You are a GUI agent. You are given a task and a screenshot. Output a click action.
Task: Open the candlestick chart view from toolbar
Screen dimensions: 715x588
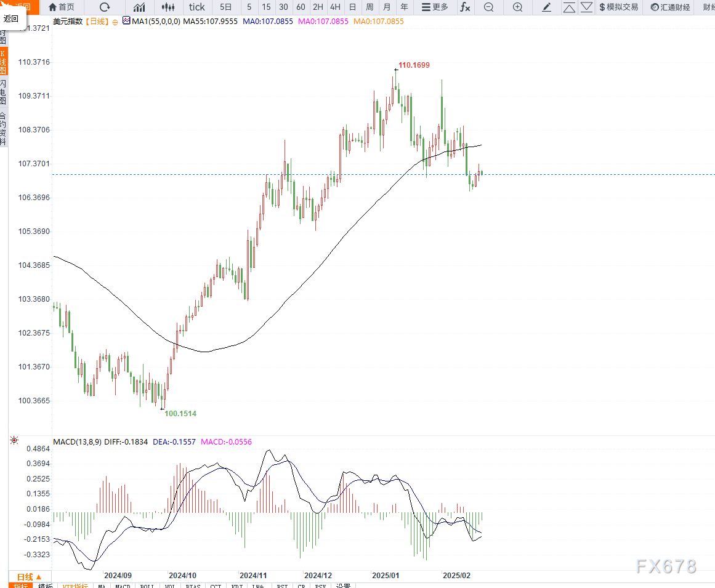click(167, 7)
